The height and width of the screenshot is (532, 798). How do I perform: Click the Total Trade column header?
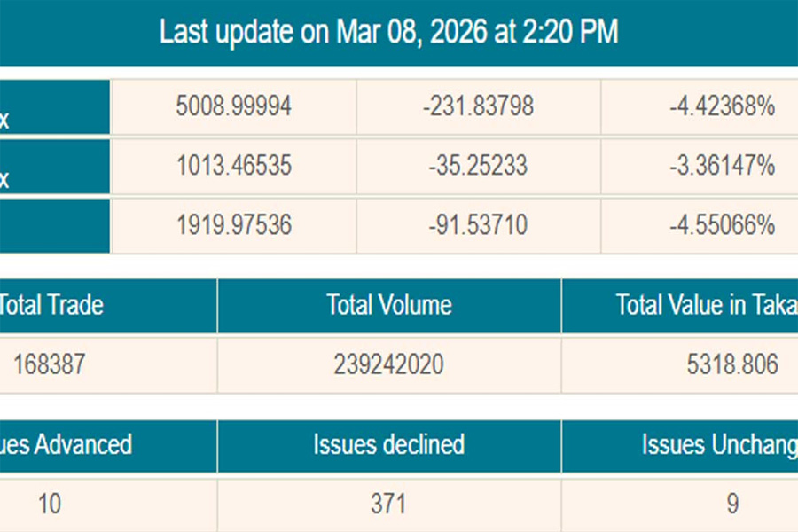(50, 306)
